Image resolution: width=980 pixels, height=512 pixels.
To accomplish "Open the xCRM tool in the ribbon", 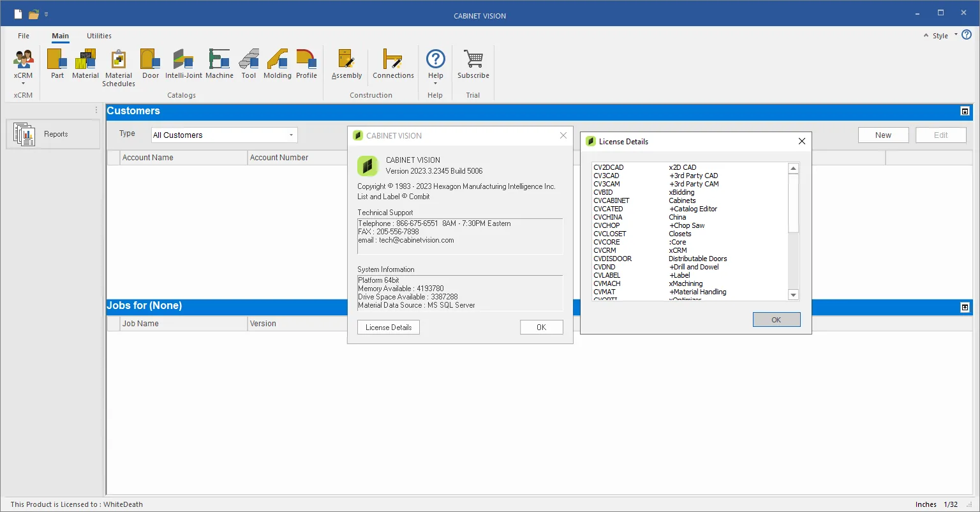I will click(23, 67).
